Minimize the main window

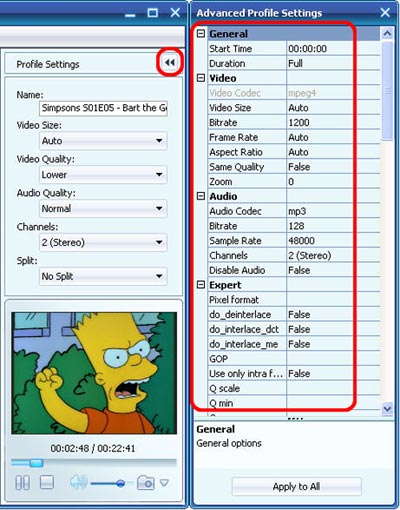(x=130, y=15)
